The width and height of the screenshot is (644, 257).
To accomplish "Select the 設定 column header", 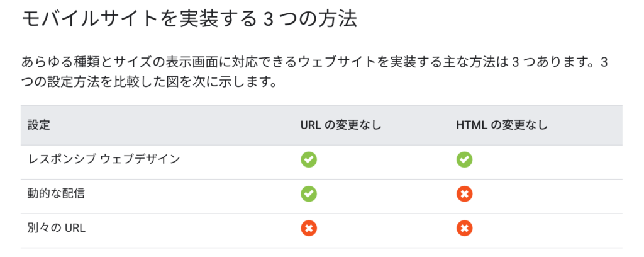I will tap(39, 125).
